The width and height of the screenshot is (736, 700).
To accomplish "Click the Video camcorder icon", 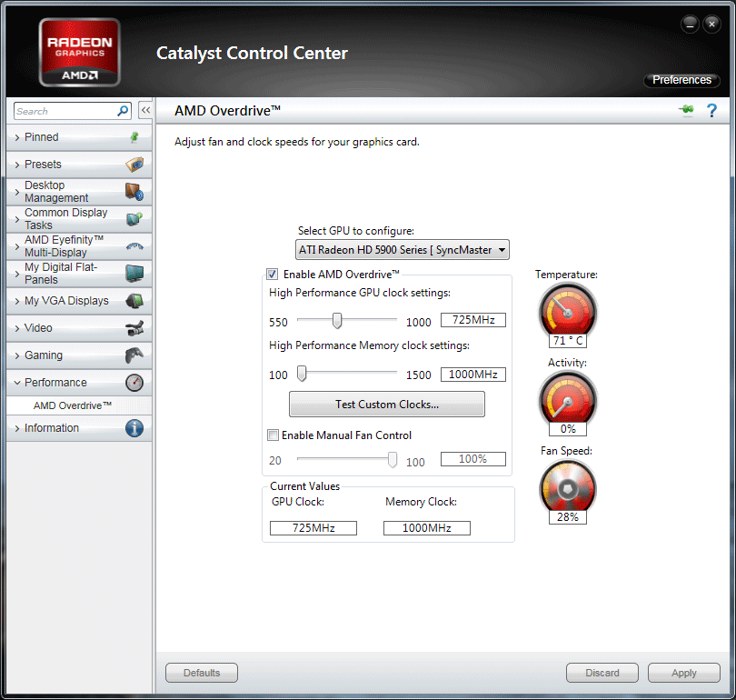I will (134, 327).
